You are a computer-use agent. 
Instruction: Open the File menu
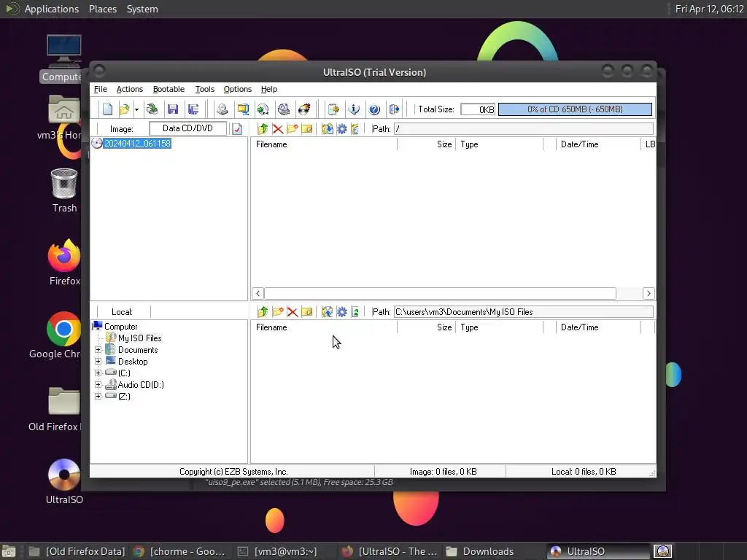tap(101, 89)
